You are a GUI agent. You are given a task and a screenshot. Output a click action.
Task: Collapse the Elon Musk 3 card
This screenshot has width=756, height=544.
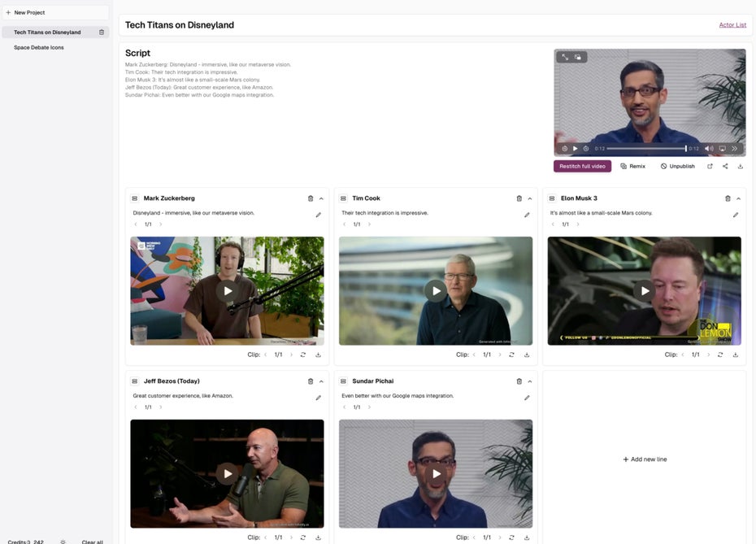click(x=738, y=198)
